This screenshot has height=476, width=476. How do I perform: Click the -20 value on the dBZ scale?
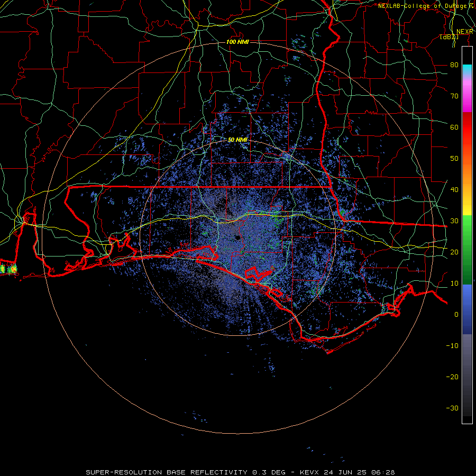(x=452, y=377)
